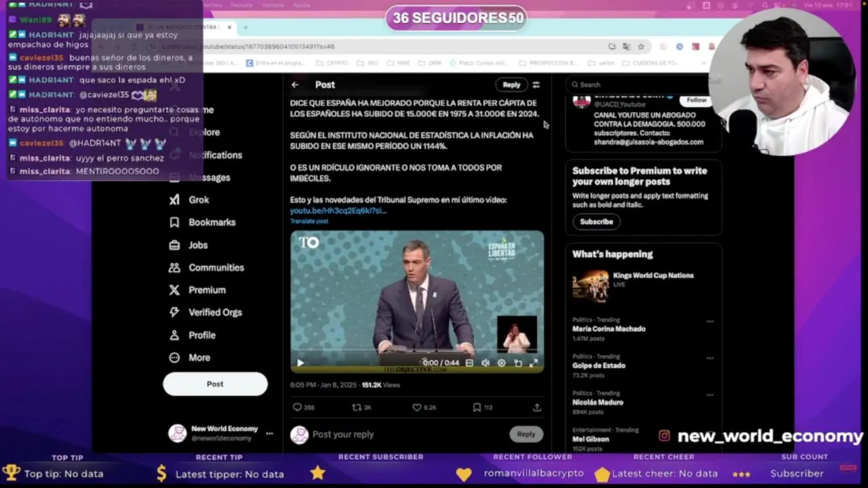Click the Reply button beside 'Post your reply'
868x488 pixels.
pos(526,434)
